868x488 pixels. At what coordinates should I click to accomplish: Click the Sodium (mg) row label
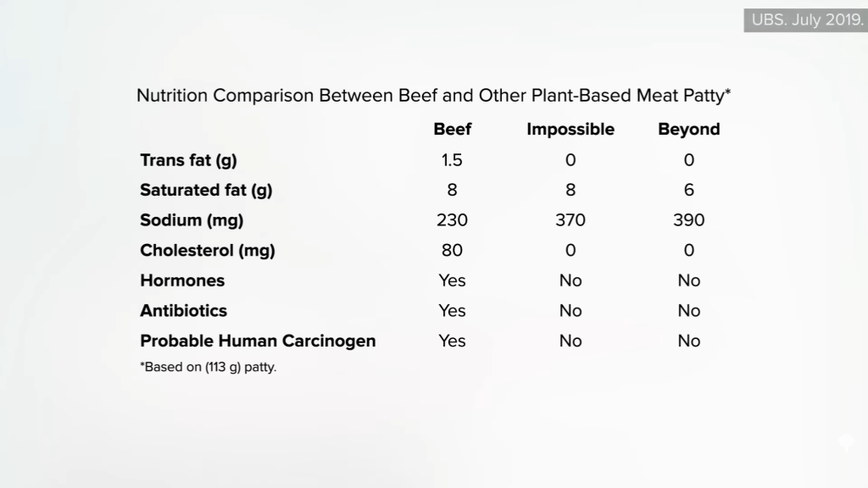tap(192, 221)
